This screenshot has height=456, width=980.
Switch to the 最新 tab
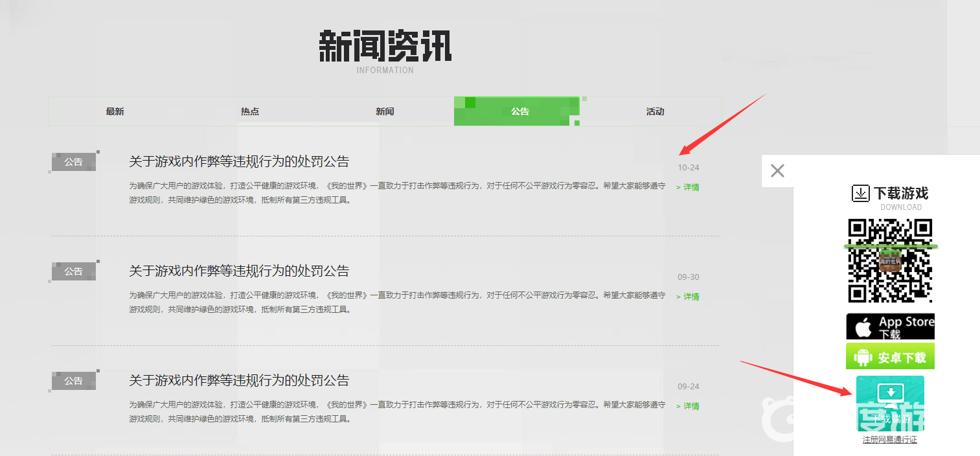coord(115,111)
